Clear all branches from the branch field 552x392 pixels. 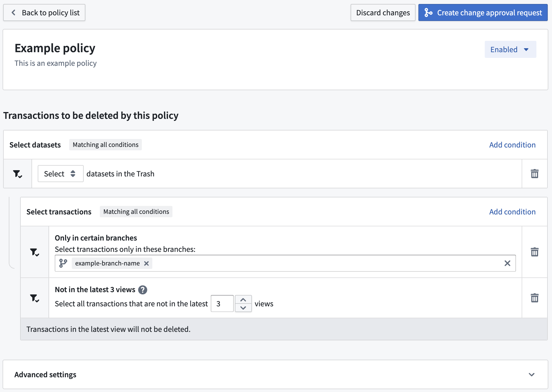(x=507, y=263)
